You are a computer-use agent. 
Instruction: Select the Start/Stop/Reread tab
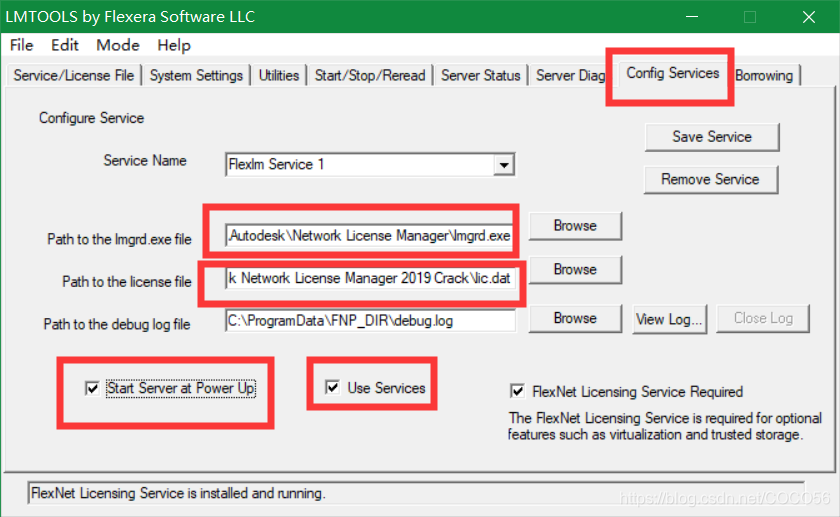[x=370, y=76]
